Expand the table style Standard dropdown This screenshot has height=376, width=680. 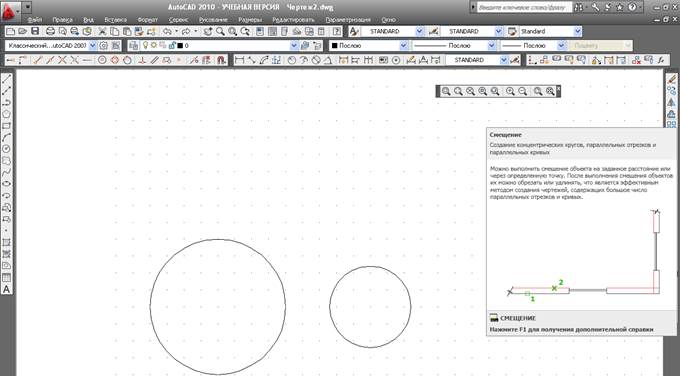578,31
